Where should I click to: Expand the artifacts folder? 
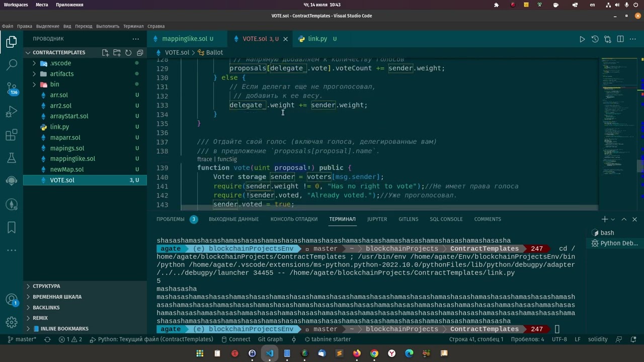[x=34, y=74]
